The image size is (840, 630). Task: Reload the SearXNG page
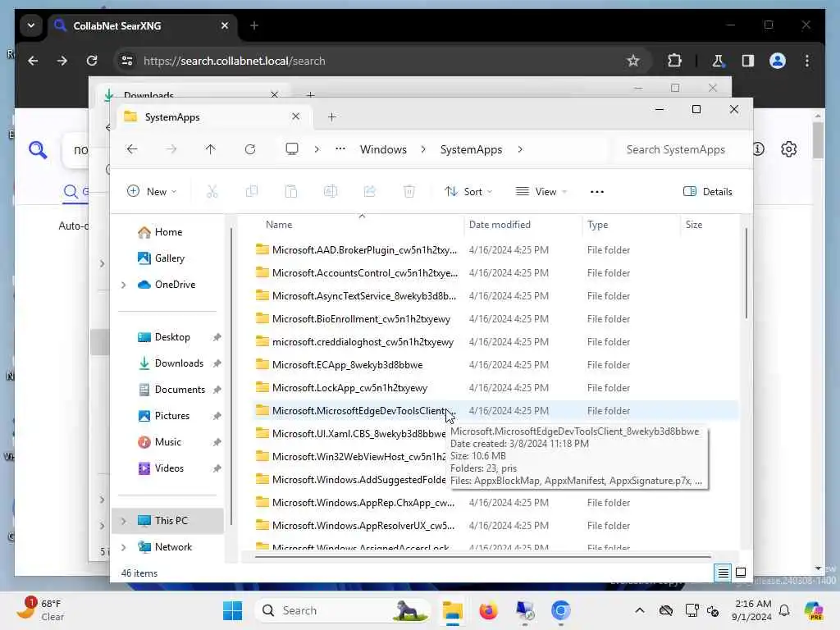coord(92,61)
